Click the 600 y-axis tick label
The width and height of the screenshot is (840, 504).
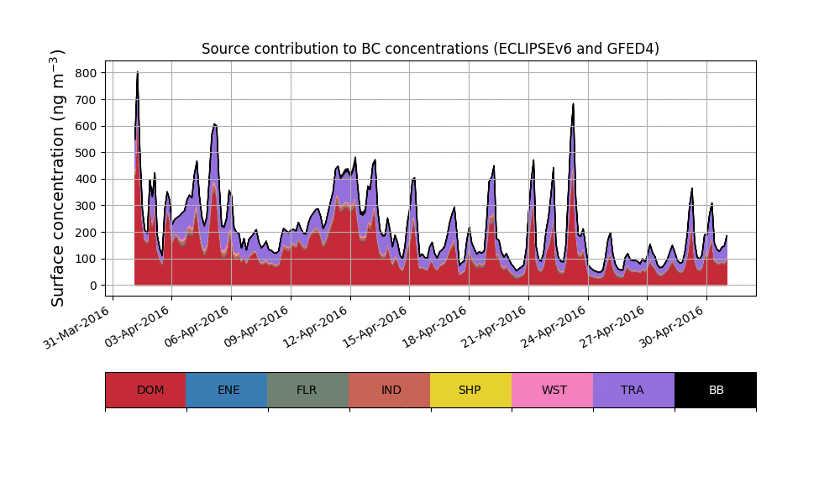point(86,126)
